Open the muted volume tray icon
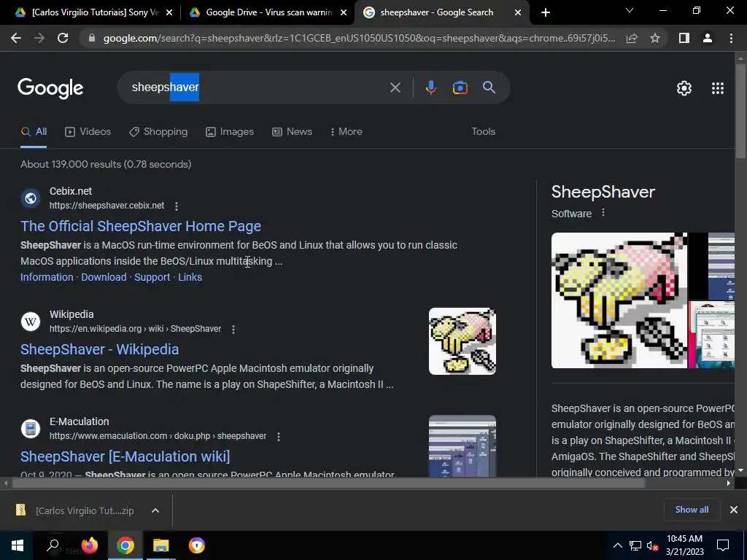Screen dimensions: 747x560 point(653,545)
